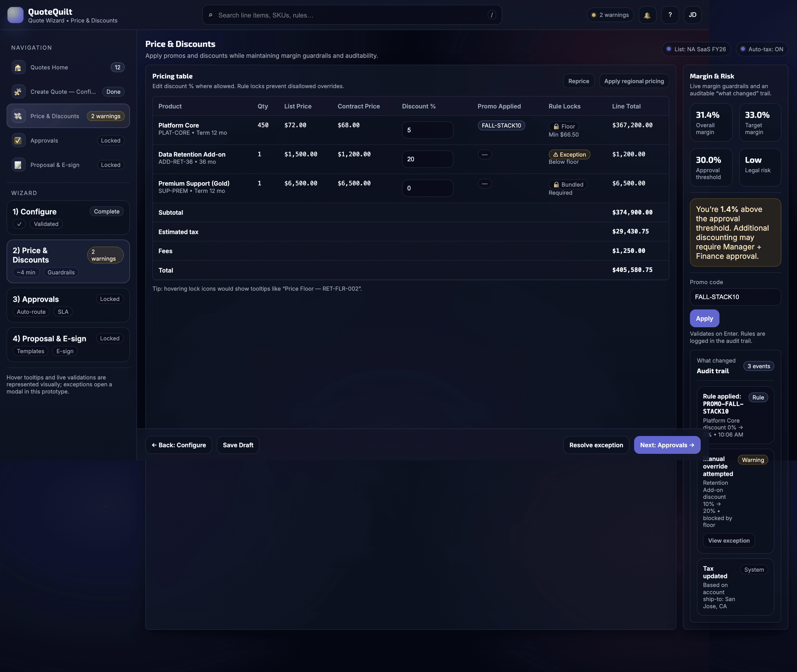Click the QuoteQuilt logo icon

coord(15,15)
